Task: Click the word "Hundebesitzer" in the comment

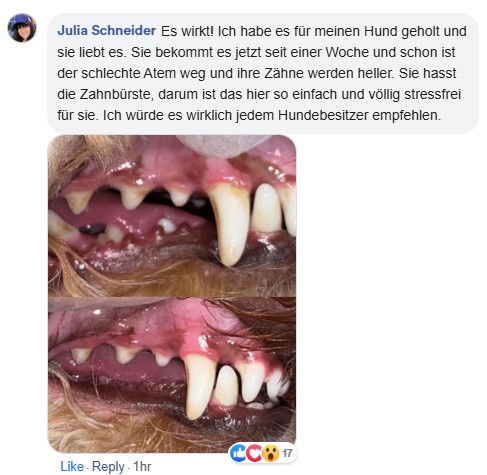Action: point(323,115)
